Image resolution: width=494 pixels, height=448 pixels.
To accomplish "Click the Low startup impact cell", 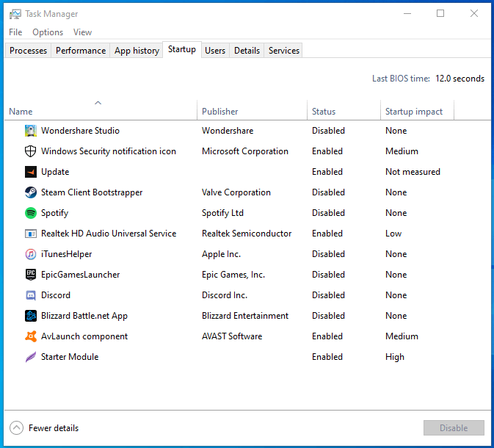I will (x=393, y=234).
